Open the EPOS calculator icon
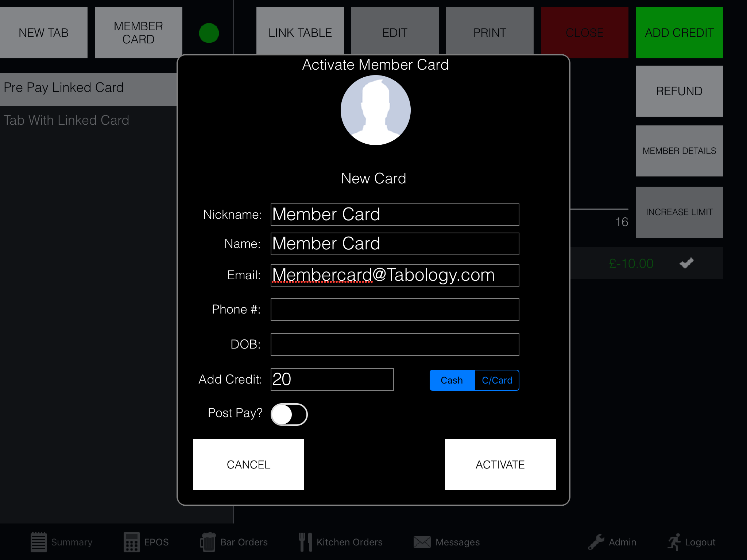The width and height of the screenshot is (747, 560). (x=131, y=542)
